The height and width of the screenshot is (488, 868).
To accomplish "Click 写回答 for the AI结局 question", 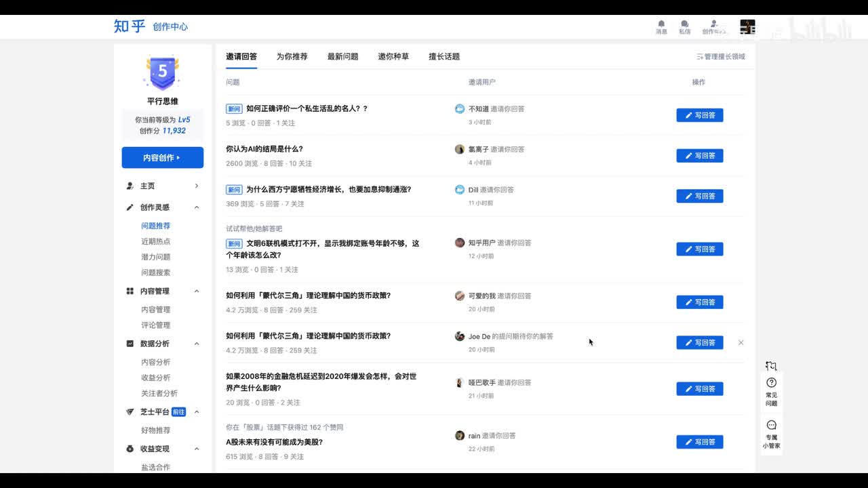I will pyautogui.click(x=699, y=156).
